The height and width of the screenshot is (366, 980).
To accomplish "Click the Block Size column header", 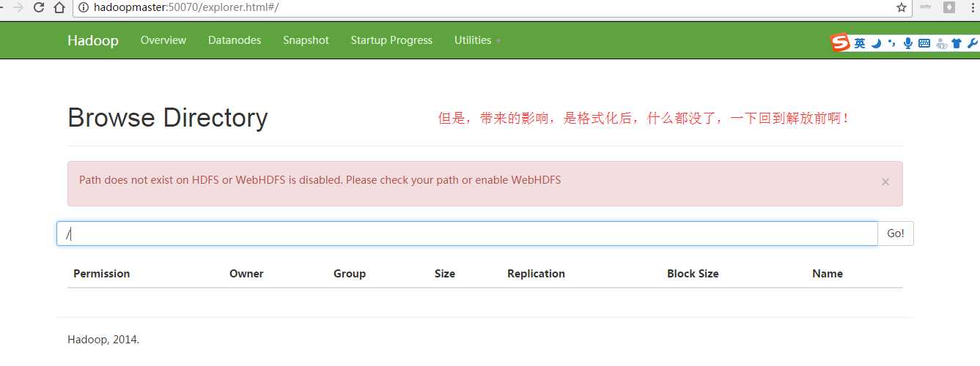I will 693,274.
